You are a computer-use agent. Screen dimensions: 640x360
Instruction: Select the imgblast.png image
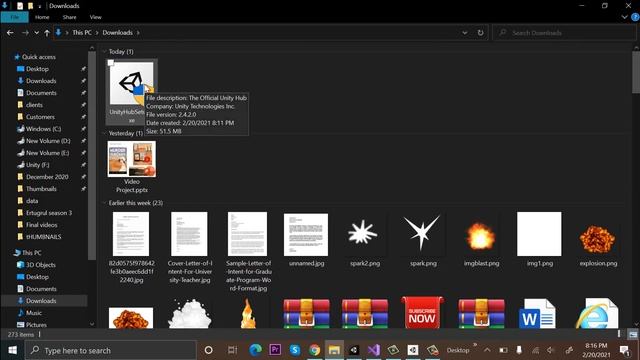[x=481, y=240]
